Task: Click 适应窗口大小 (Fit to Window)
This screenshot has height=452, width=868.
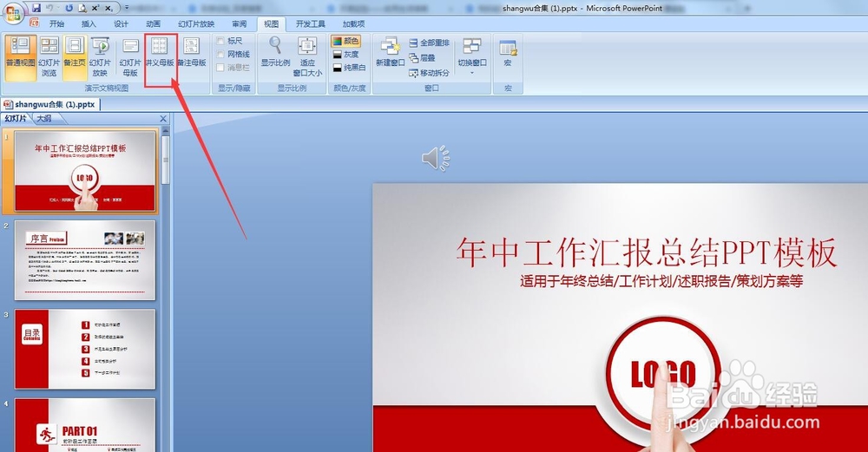Action: [308, 57]
